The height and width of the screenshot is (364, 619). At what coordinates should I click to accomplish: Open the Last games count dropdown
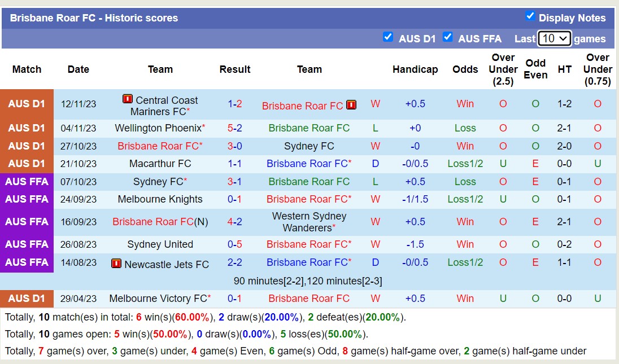[x=554, y=38]
